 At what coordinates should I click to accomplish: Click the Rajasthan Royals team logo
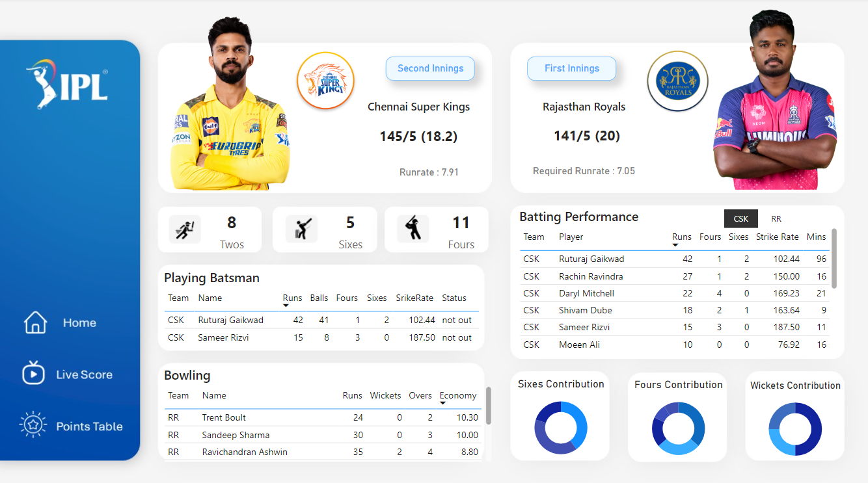(677, 81)
